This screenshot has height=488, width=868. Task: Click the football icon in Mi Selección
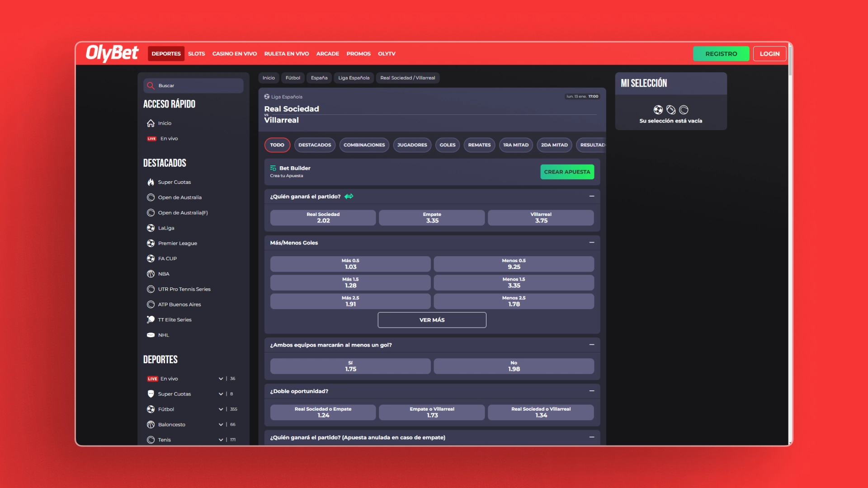click(x=658, y=110)
